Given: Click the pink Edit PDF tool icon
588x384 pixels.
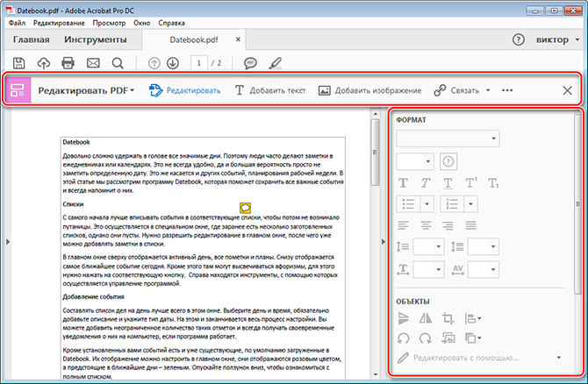Looking at the screenshot, I should [x=18, y=90].
